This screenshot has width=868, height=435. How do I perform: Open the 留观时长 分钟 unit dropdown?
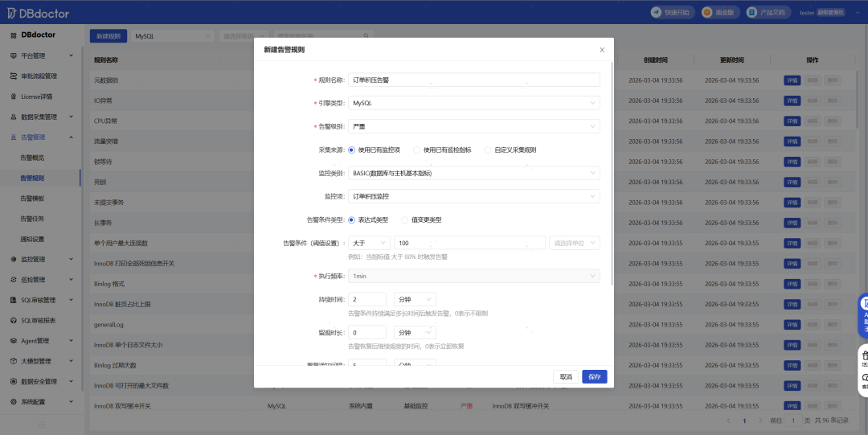(x=415, y=333)
